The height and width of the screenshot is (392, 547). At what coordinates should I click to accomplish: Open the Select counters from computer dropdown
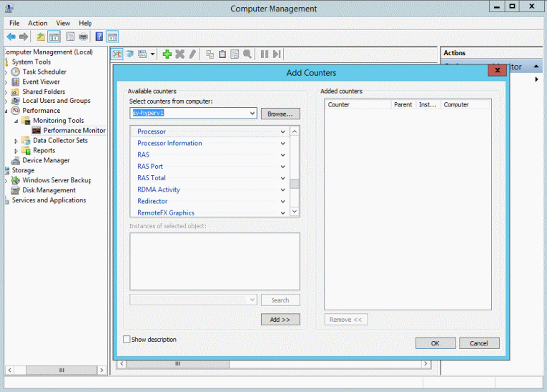click(x=252, y=113)
